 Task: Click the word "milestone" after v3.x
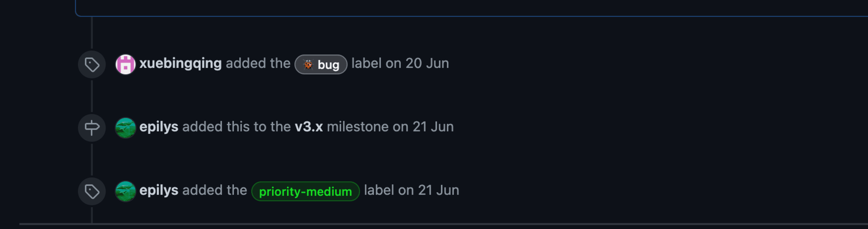[x=358, y=127]
